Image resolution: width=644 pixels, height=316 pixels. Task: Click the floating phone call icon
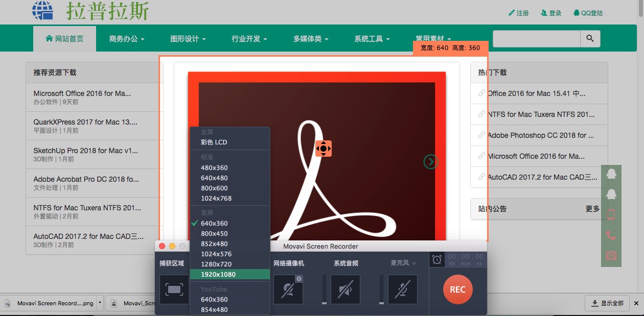611,235
